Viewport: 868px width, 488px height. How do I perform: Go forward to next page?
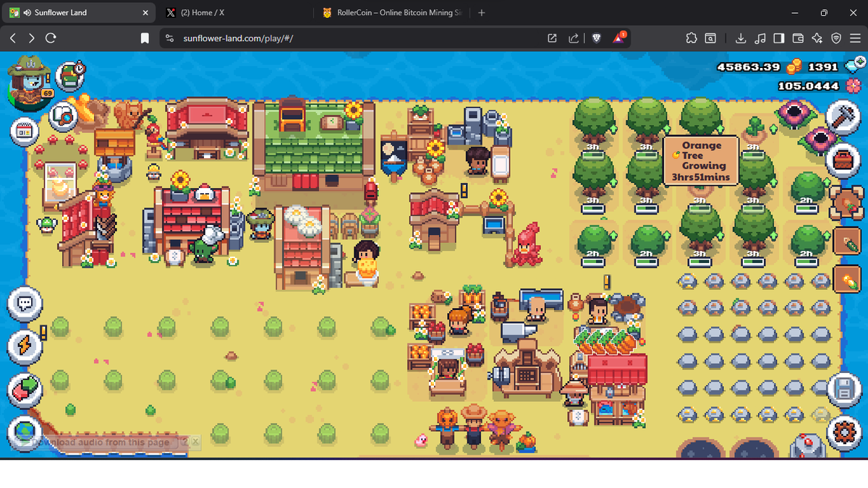(32, 38)
